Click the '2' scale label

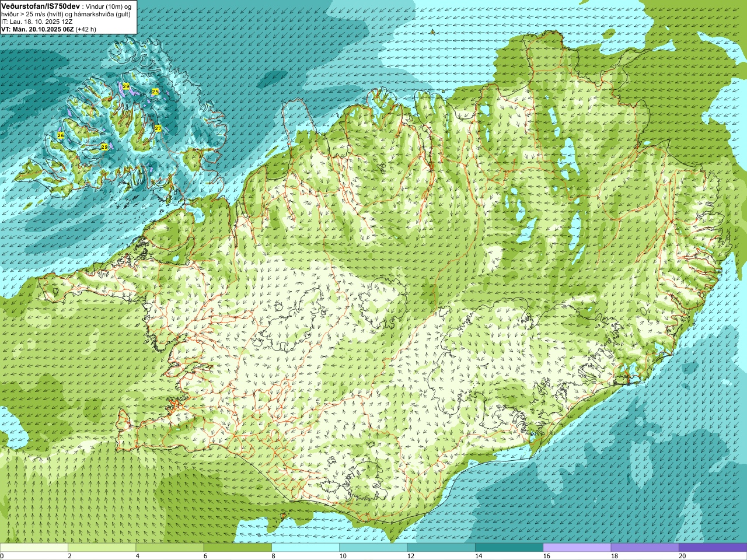click(x=69, y=556)
